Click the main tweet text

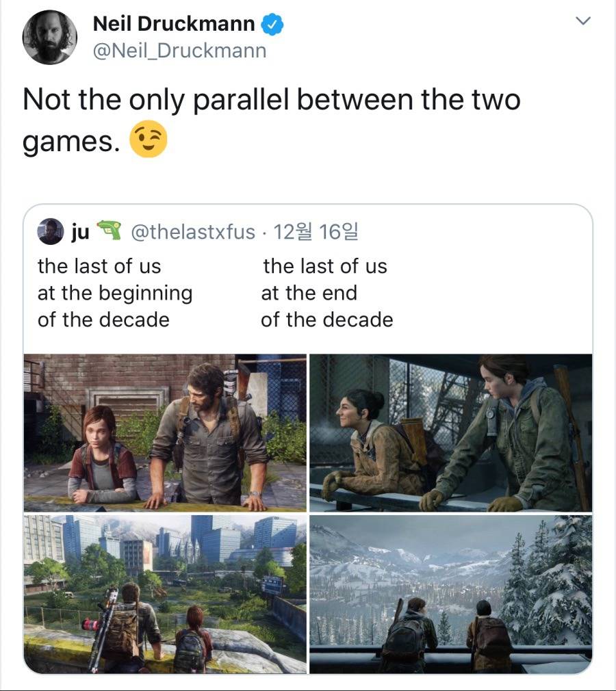pos(272,120)
